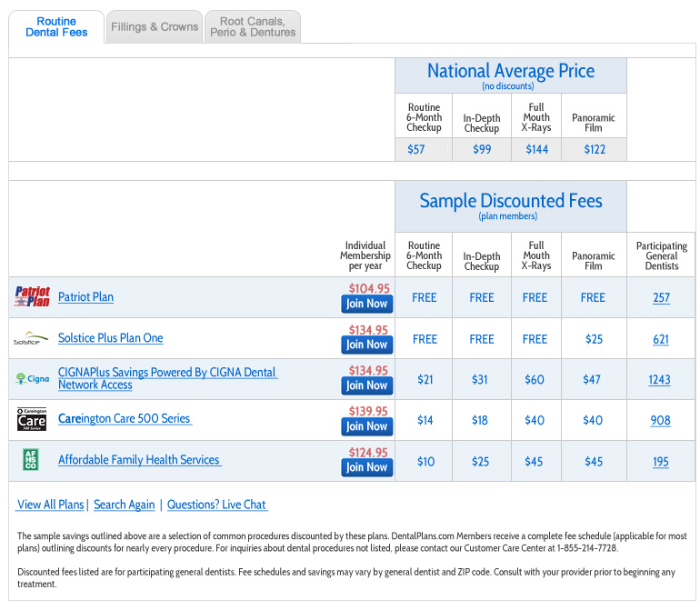Click Participating General Dentists column header

coord(662,255)
